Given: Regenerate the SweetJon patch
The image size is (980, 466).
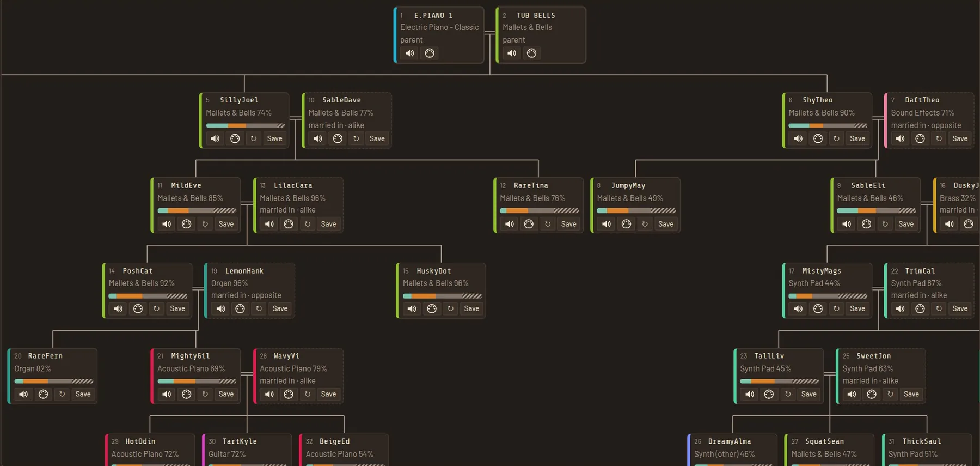Looking at the screenshot, I should [891, 394].
